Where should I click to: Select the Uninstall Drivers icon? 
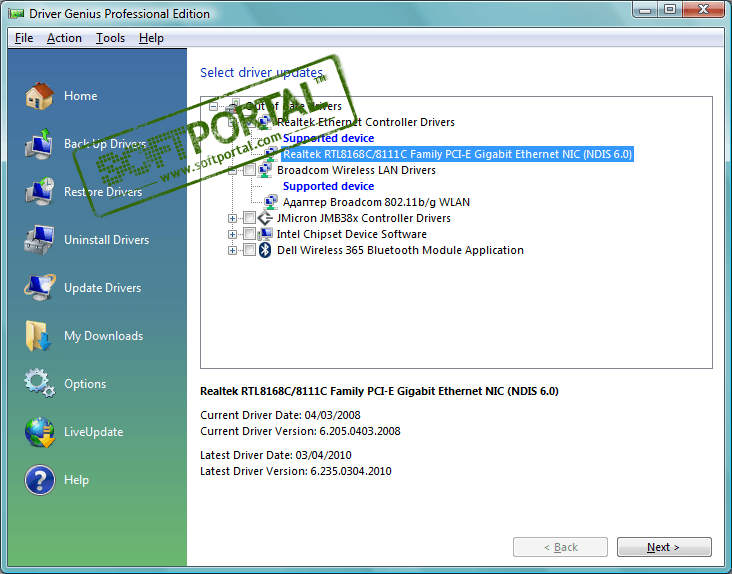(x=40, y=240)
